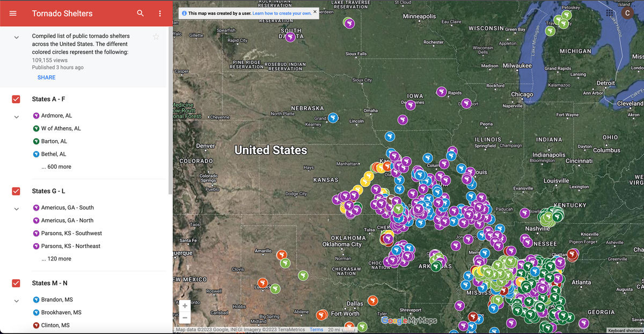
Task: Open the three-dot more options menu
Action: click(x=160, y=13)
